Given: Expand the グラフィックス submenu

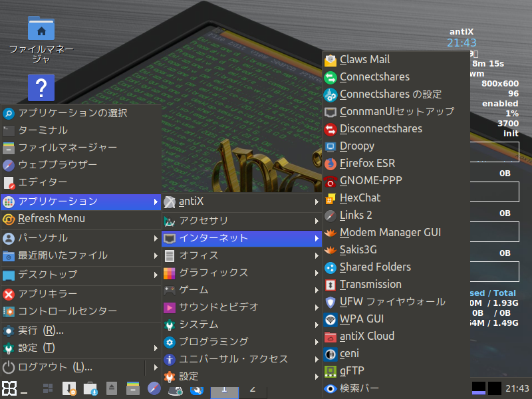Looking at the screenshot, I should point(241,273).
